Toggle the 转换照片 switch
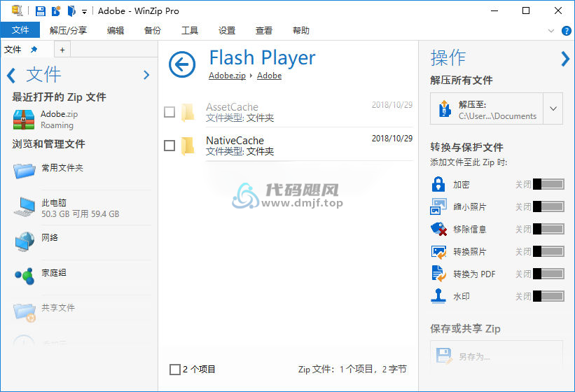575x392 pixels. tap(548, 251)
